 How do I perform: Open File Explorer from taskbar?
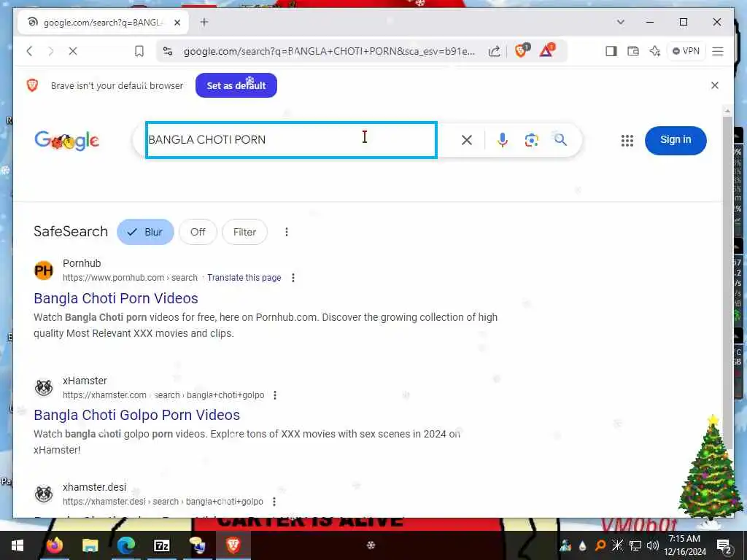pos(90,545)
